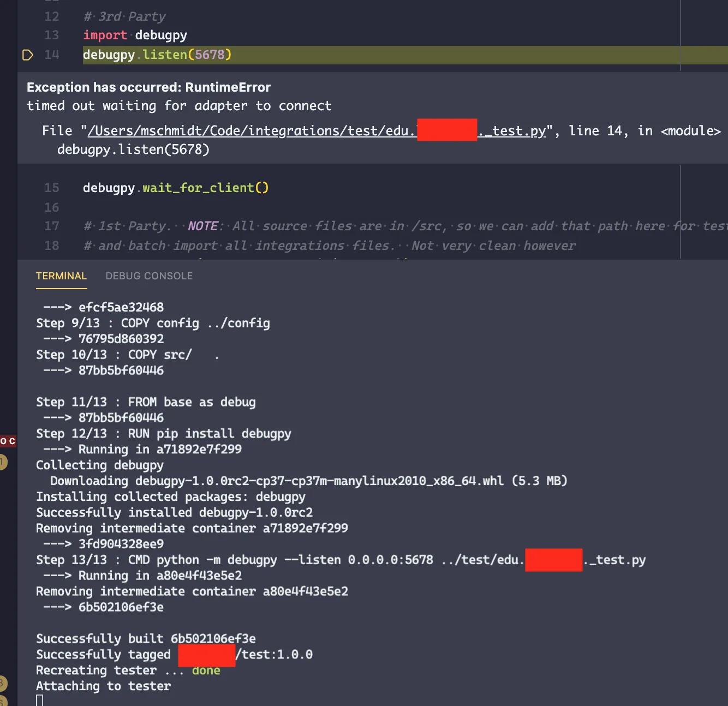Switch to the DEBUG CONSOLE tab
Image resolution: width=728 pixels, height=706 pixels.
pos(149,276)
